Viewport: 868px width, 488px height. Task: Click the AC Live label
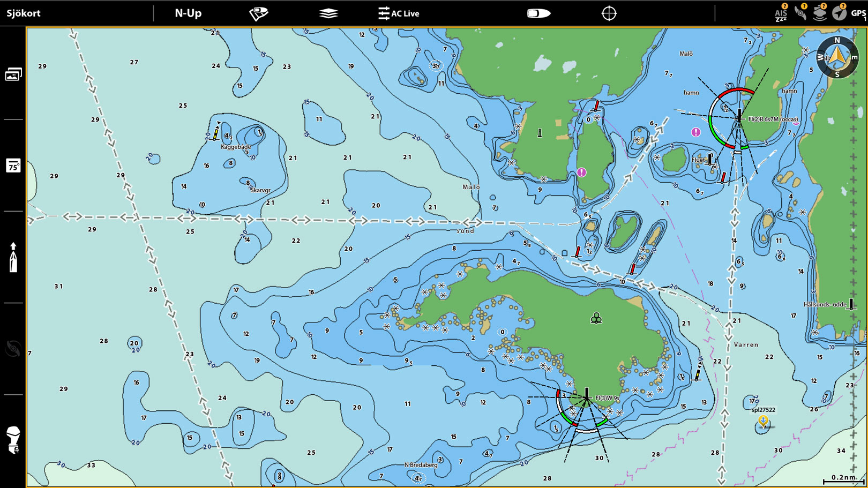click(x=406, y=13)
